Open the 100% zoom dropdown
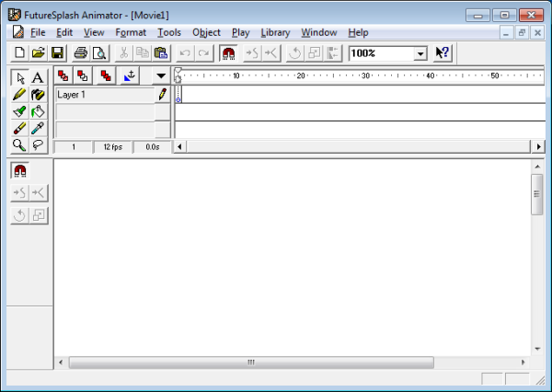Image resolution: width=552 pixels, height=392 pixels. (420, 53)
